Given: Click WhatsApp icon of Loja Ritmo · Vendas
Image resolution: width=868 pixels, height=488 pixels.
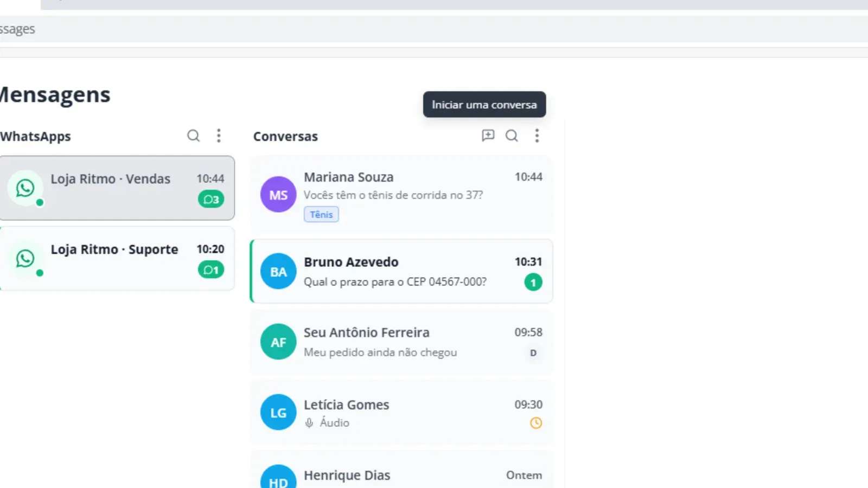Looking at the screenshot, I should coord(25,188).
